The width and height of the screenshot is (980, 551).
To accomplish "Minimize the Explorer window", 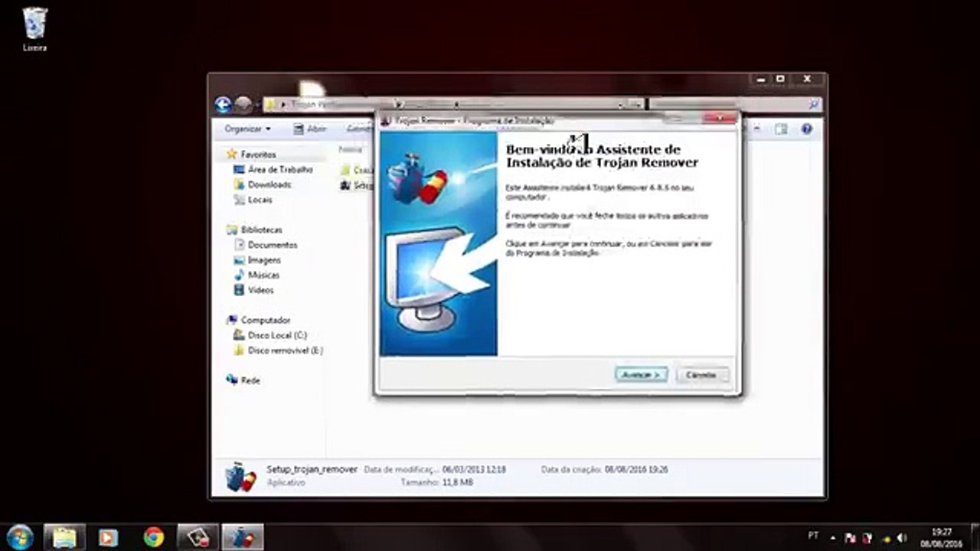I will click(759, 79).
